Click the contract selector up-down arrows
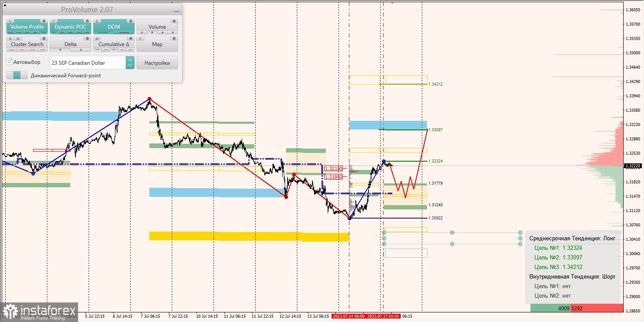Viewport: 644px width, 322px height. [x=130, y=63]
